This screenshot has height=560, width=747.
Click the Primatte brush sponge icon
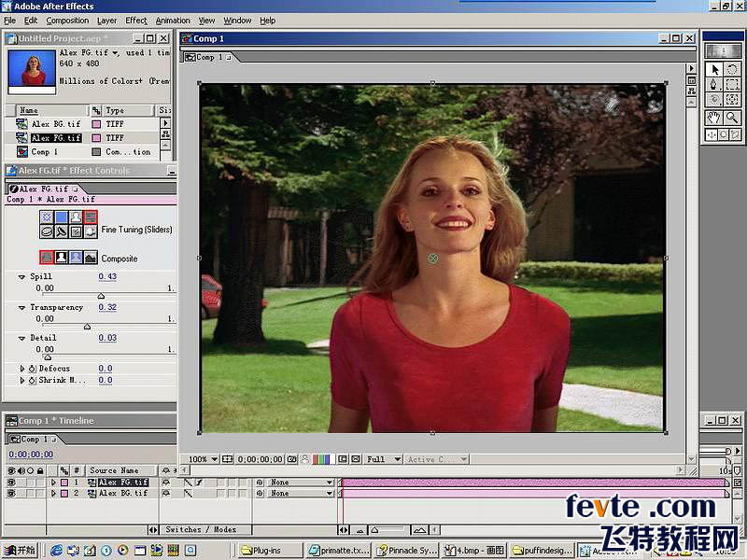(x=62, y=231)
